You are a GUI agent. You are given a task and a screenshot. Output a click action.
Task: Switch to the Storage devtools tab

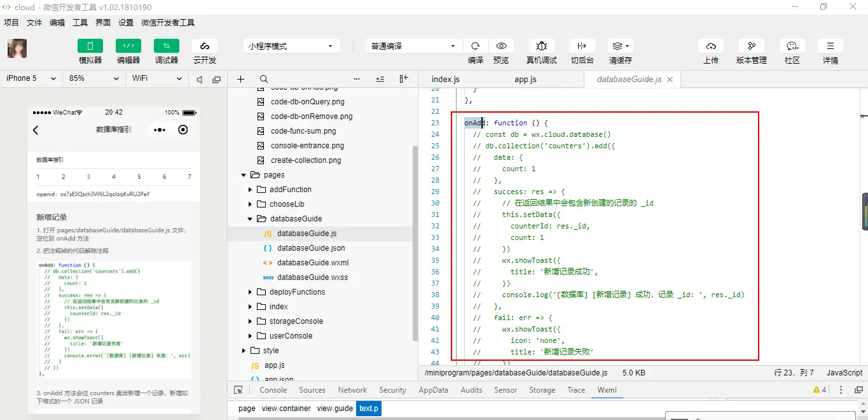(542, 390)
